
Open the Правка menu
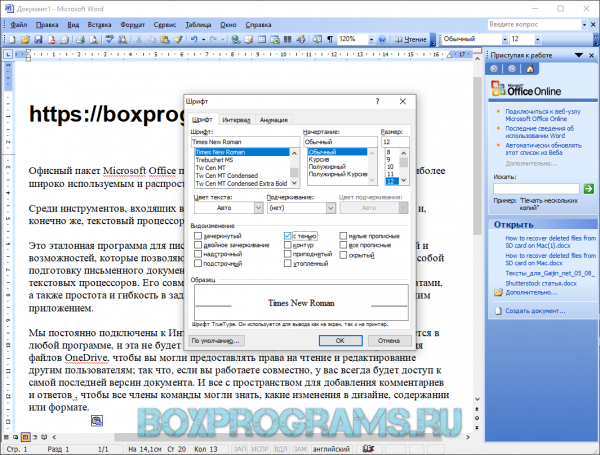coord(47,25)
